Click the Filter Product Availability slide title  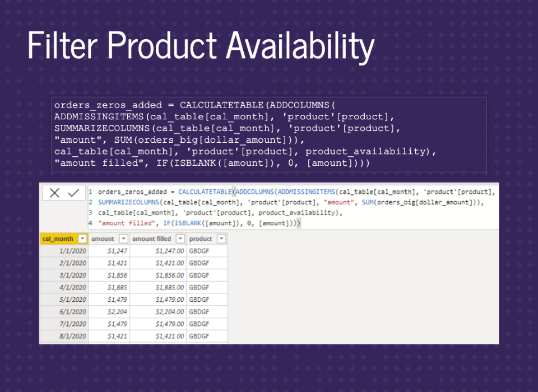pyautogui.click(x=201, y=46)
